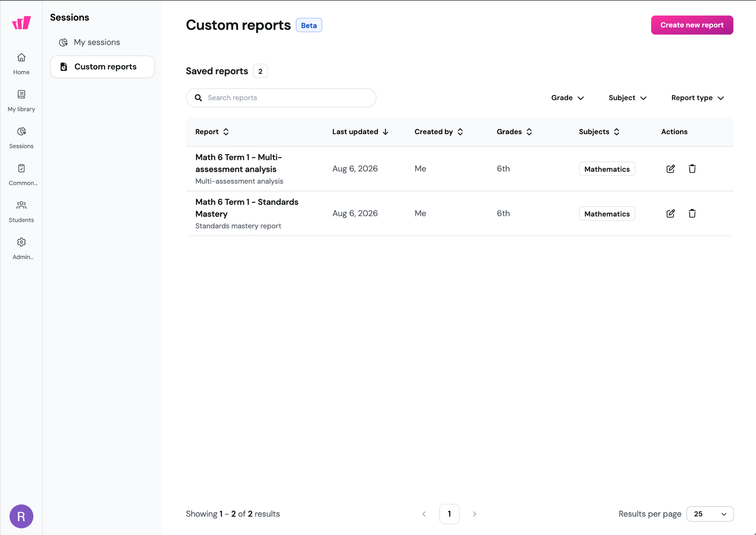The height and width of the screenshot is (535, 756).
Task: Click Created by Me on Multi-assessment row
Action: click(420, 169)
